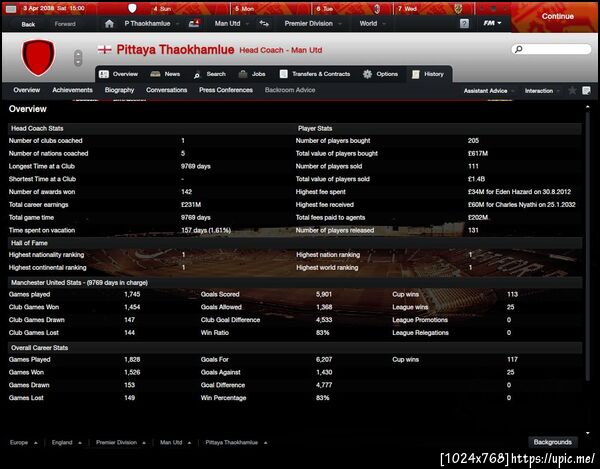Click the transfers arrows icon beside Man Utd

pyautogui.click(x=264, y=24)
